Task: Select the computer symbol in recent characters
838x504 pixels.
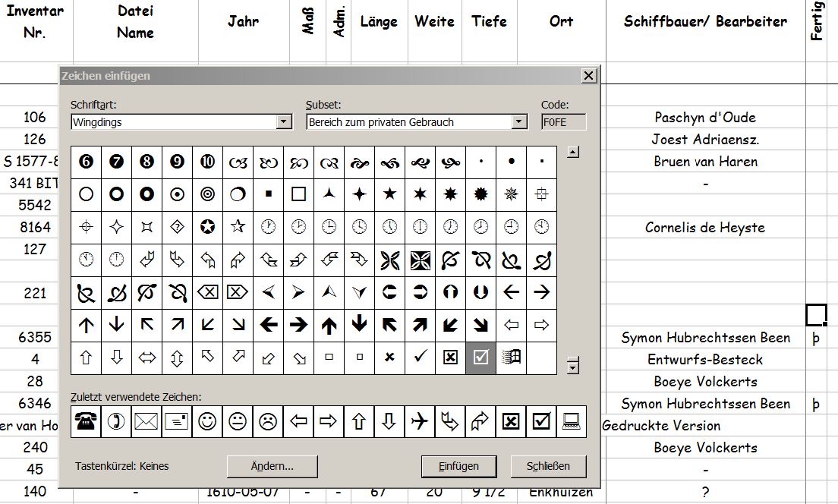Action: (x=572, y=421)
